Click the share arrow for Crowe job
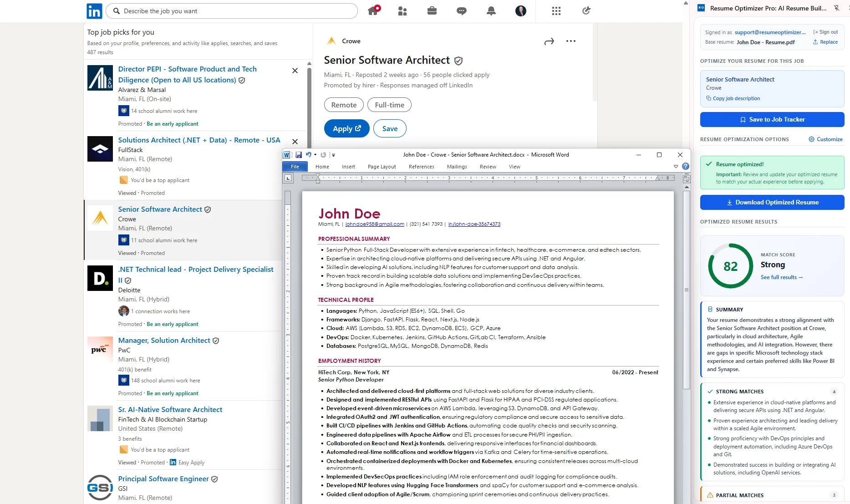The width and height of the screenshot is (850, 504). click(549, 41)
